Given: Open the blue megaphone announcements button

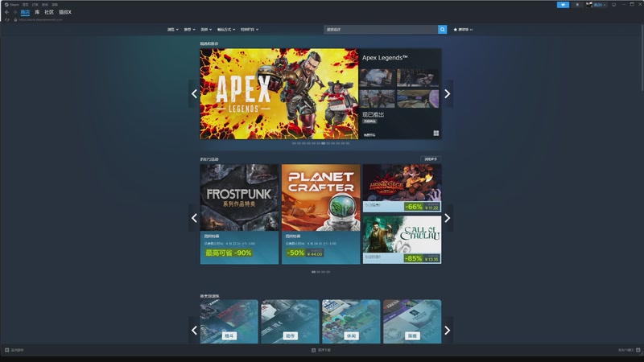Looking at the screenshot, I should click(x=563, y=5).
